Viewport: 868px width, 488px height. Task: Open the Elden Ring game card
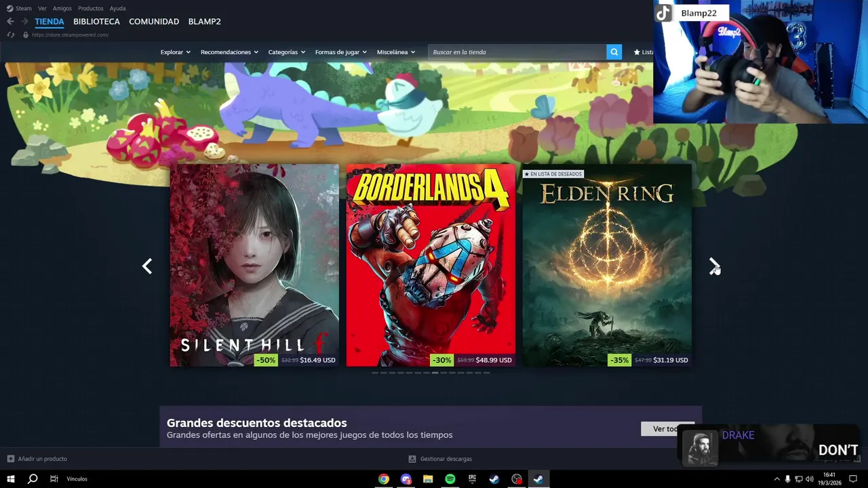tap(607, 265)
